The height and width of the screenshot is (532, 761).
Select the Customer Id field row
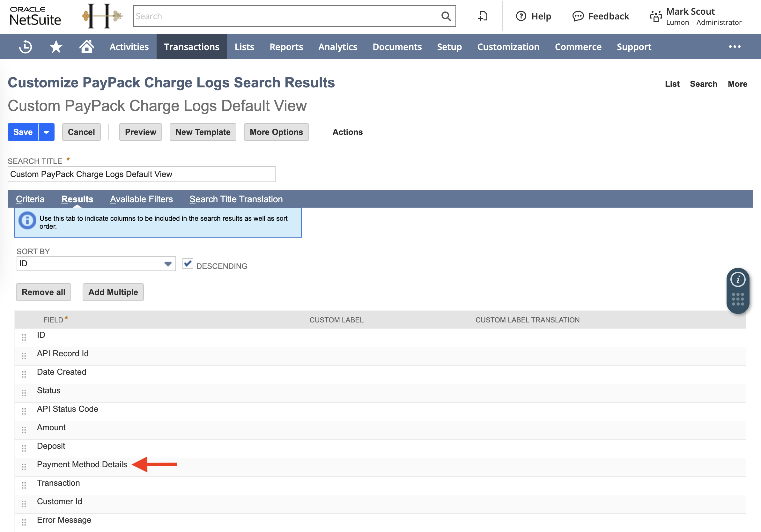[x=380, y=504]
